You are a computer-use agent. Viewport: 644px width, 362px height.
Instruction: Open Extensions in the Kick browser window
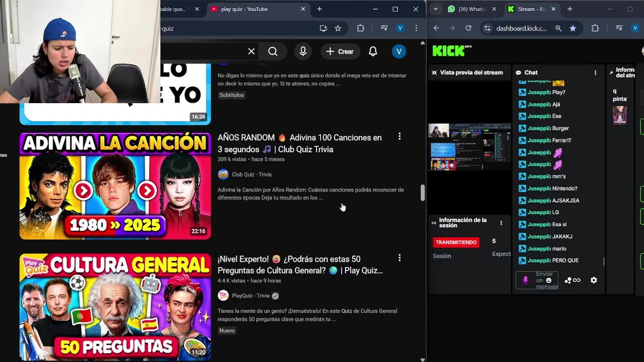pos(595,28)
